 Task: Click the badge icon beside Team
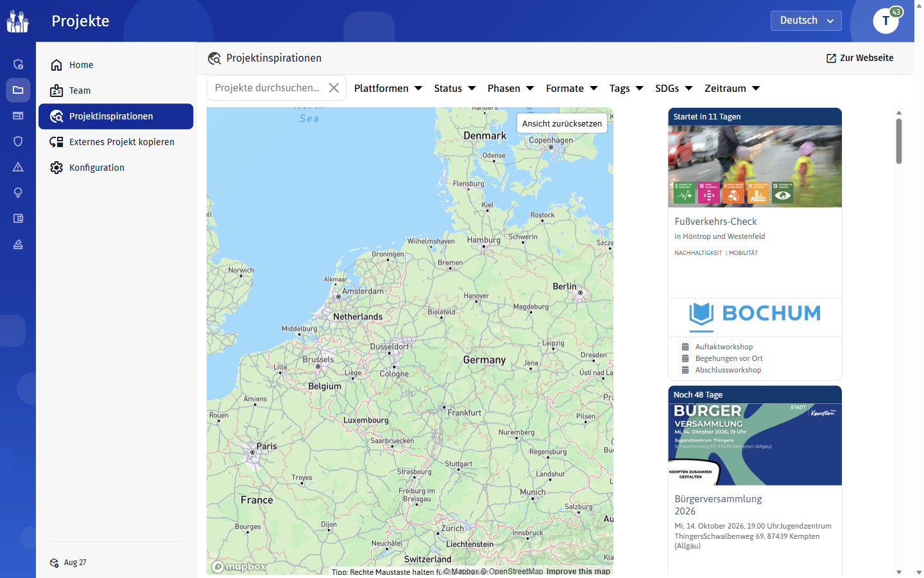click(56, 91)
